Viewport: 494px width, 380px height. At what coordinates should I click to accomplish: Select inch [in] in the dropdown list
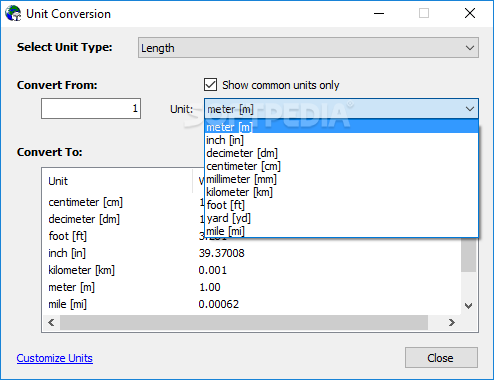pyautogui.click(x=341, y=140)
